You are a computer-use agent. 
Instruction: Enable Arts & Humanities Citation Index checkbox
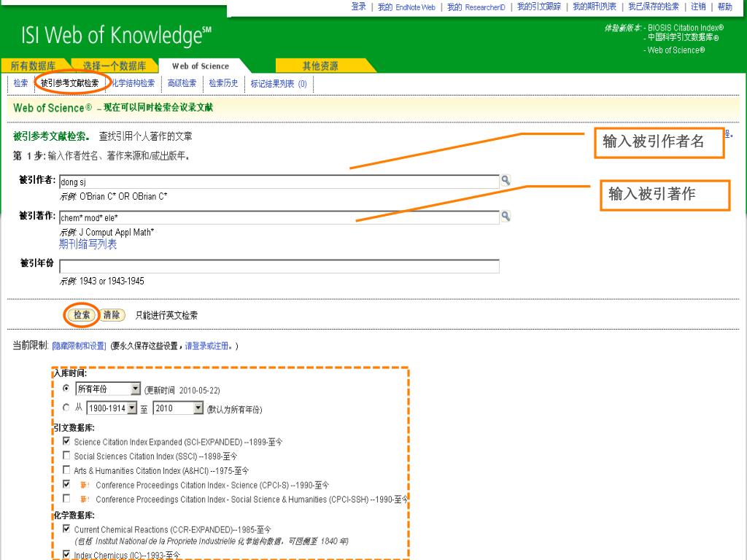coord(66,470)
